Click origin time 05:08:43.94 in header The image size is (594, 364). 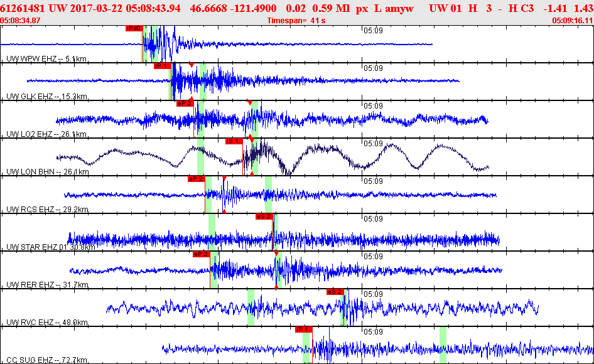(152, 8)
